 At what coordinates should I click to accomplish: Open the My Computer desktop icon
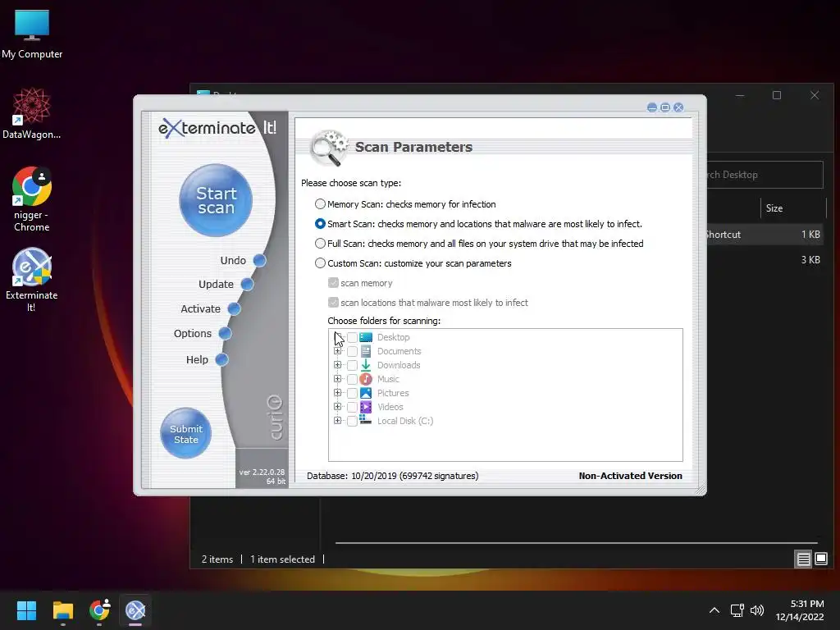click(32, 34)
